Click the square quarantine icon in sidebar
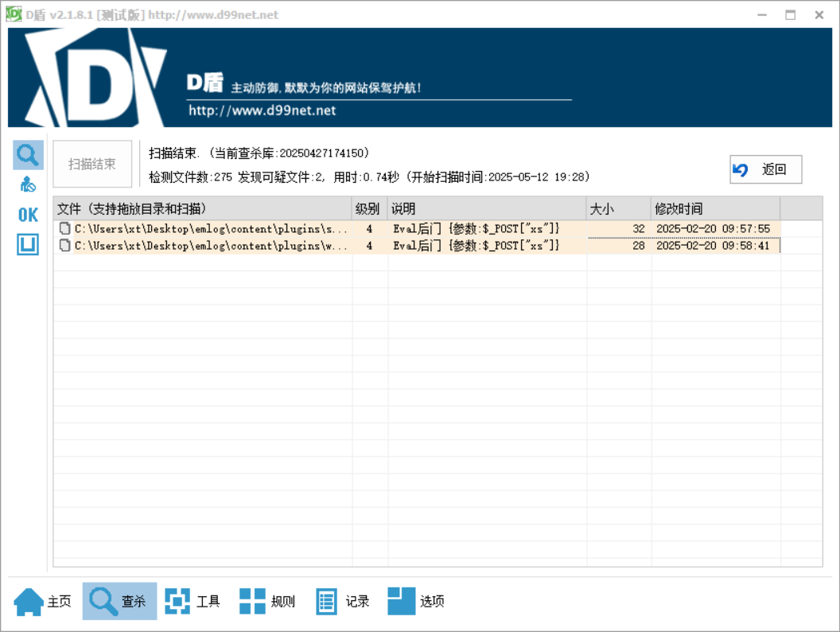 28,244
